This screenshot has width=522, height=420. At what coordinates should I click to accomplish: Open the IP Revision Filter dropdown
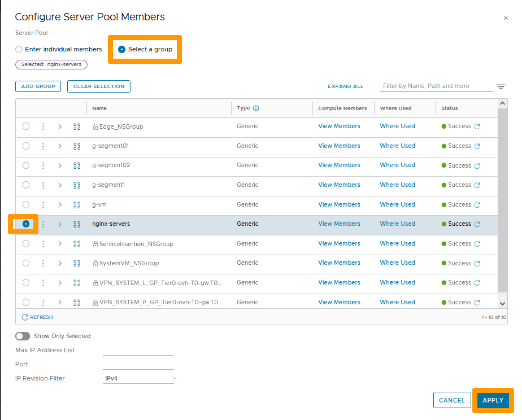[x=139, y=378]
